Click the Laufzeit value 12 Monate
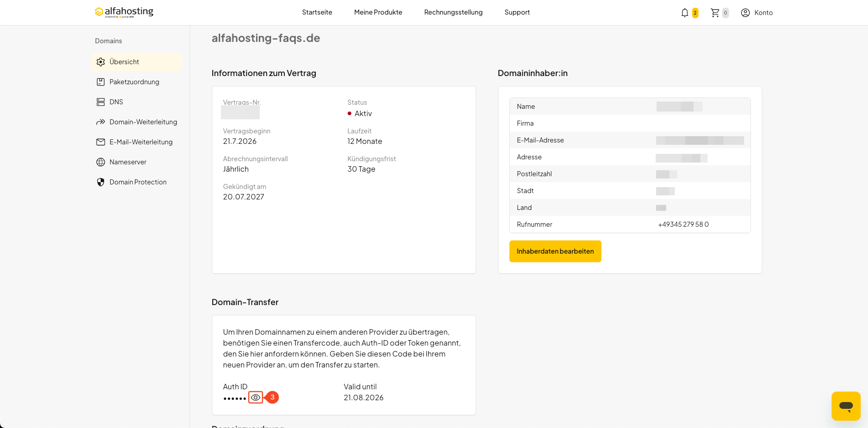This screenshot has width=868, height=428. [x=365, y=141]
